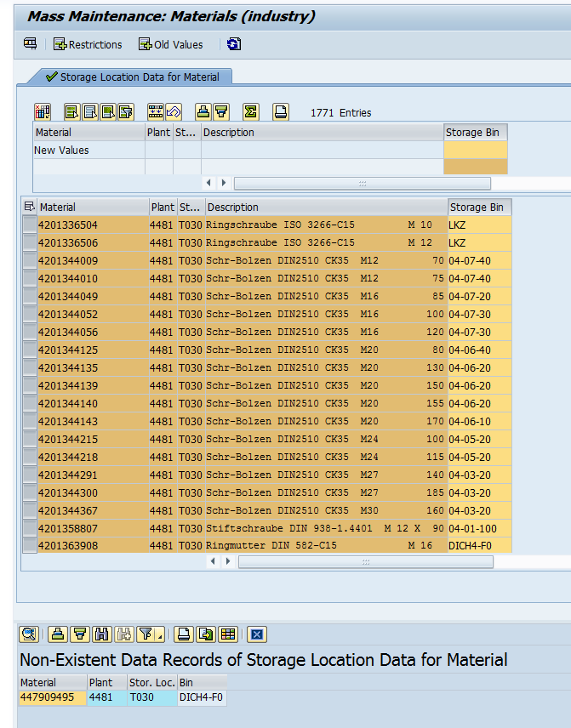Click the Find Next binoculars-plus icon
The width and height of the screenshot is (571, 728).
pos(123,634)
